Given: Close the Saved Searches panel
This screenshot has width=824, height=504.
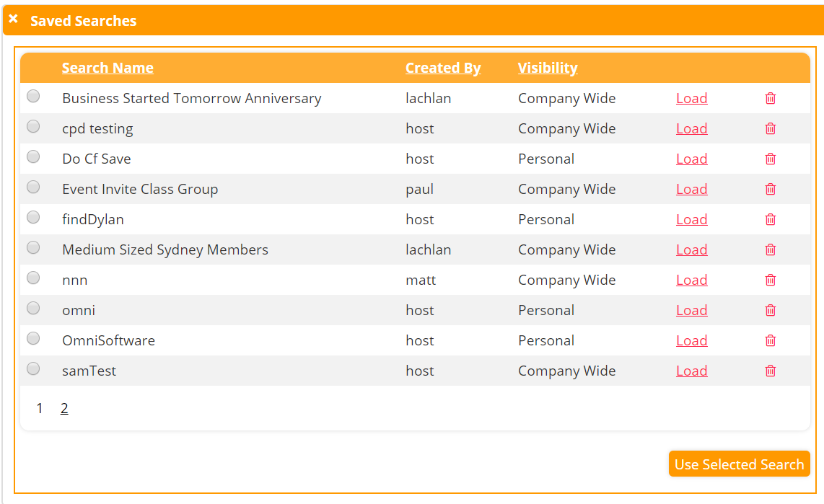Looking at the screenshot, I should (13, 19).
